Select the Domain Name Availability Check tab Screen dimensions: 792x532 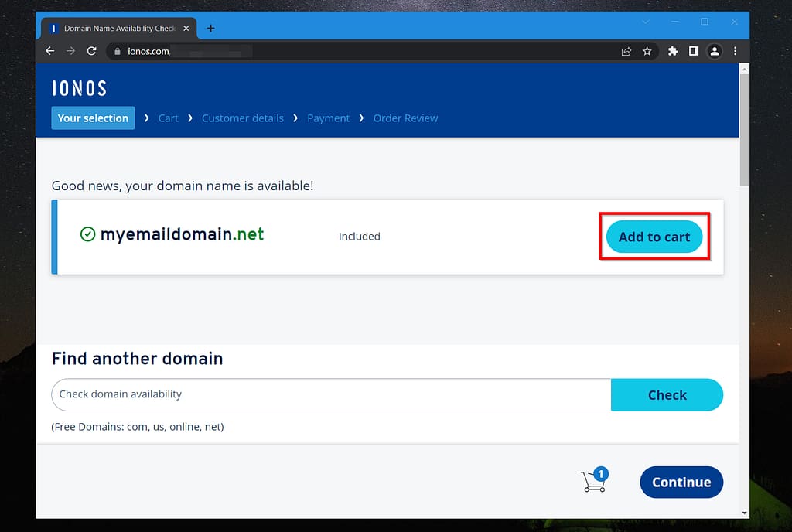[x=119, y=29]
